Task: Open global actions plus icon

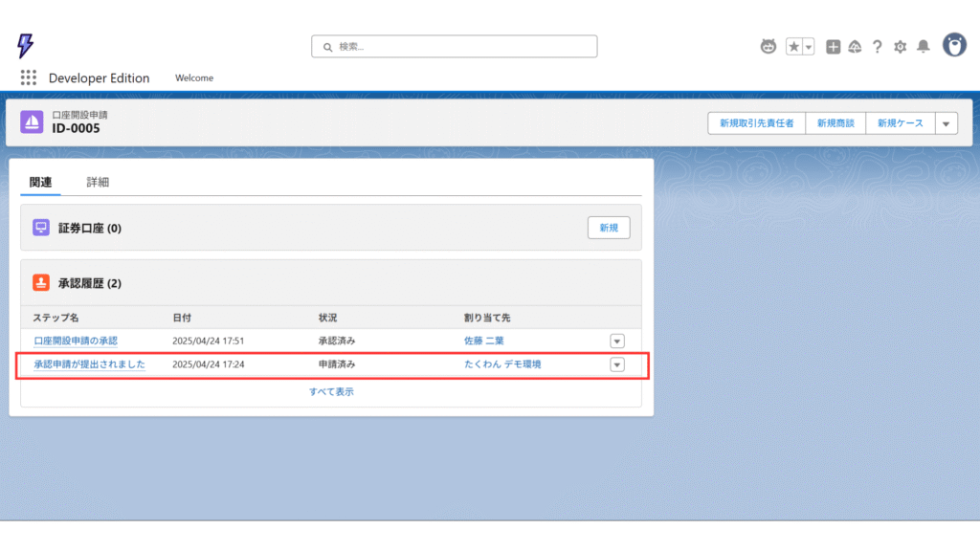Action: tap(833, 46)
